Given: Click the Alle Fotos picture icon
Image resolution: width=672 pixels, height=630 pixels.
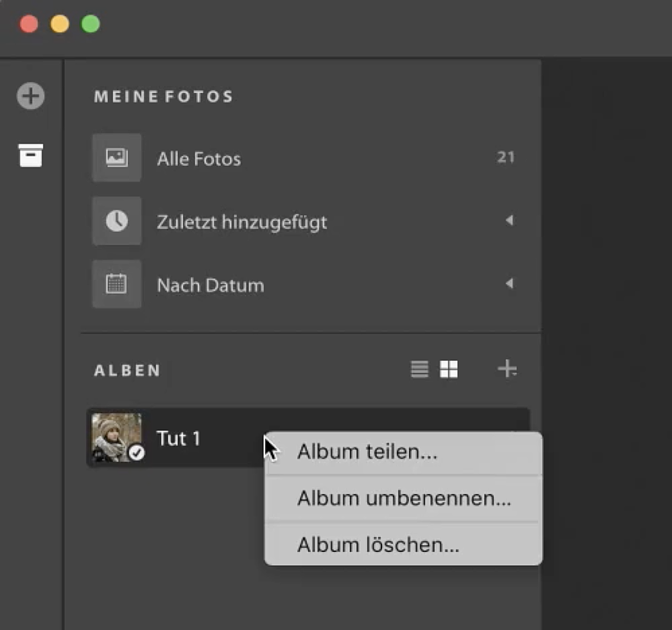Looking at the screenshot, I should (117, 157).
